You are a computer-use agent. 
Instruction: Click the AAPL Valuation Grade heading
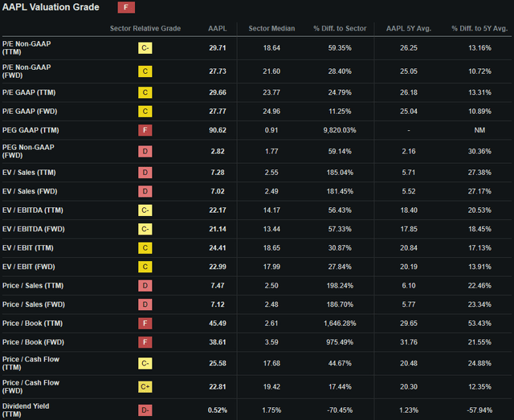[51, 7]
